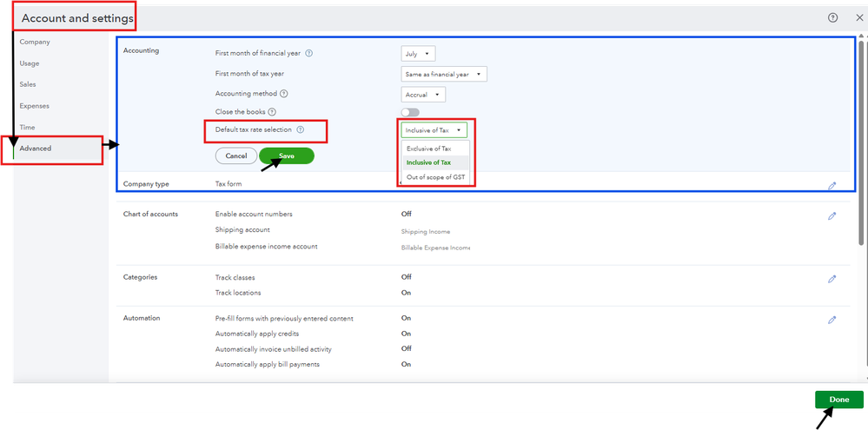
Task: Click the green Save button
Action: pyautogui.click(x=287, y=156)
